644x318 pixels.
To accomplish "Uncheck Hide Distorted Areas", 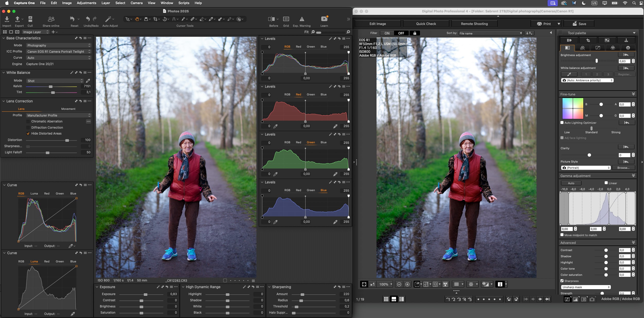I will [x=28, y=134].
